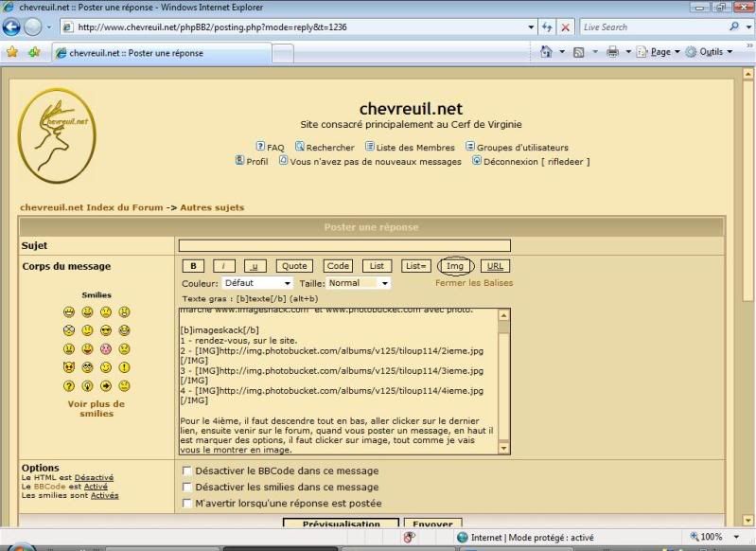Click the Quote BBCode button
Screen dimensions: 756x551
pos(294,266)
